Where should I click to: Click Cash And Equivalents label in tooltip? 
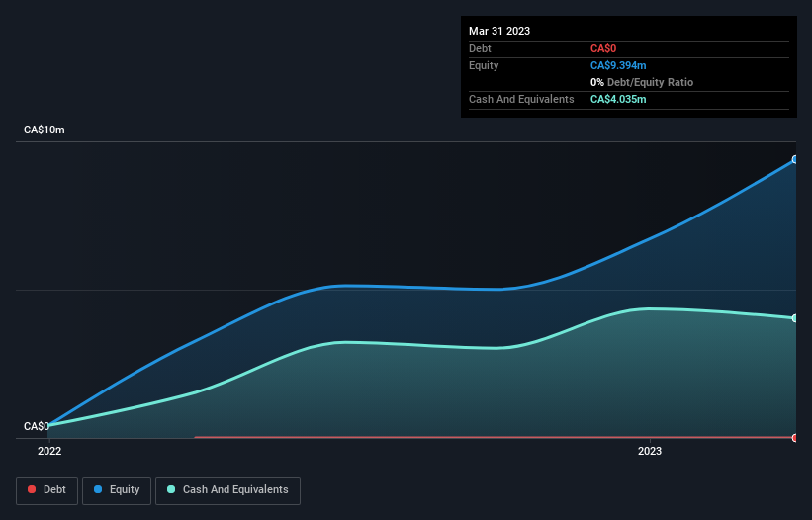[x=521, y=99]
